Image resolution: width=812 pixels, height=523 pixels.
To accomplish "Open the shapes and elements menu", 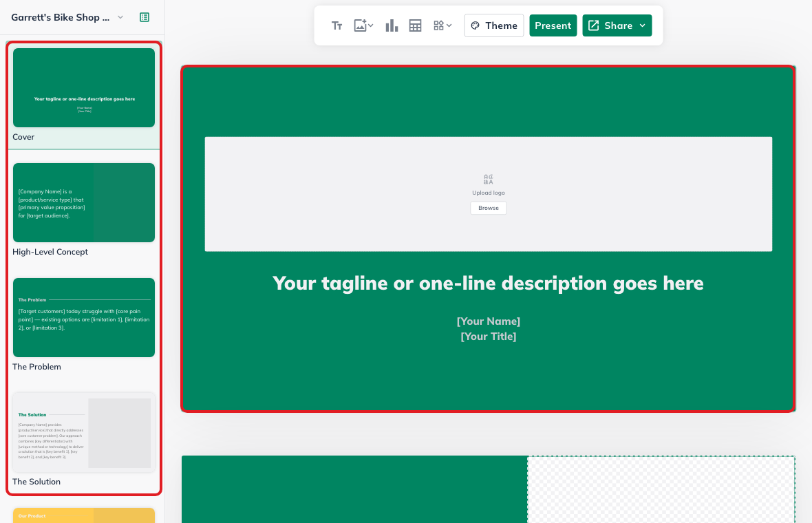I will [x=442, y=26].
